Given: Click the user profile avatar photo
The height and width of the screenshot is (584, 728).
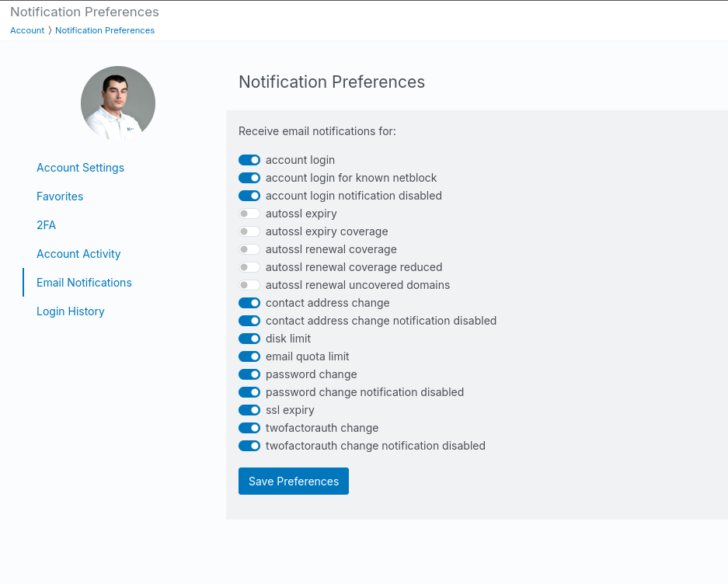Looking at the screenshot, I should (118, 103).
